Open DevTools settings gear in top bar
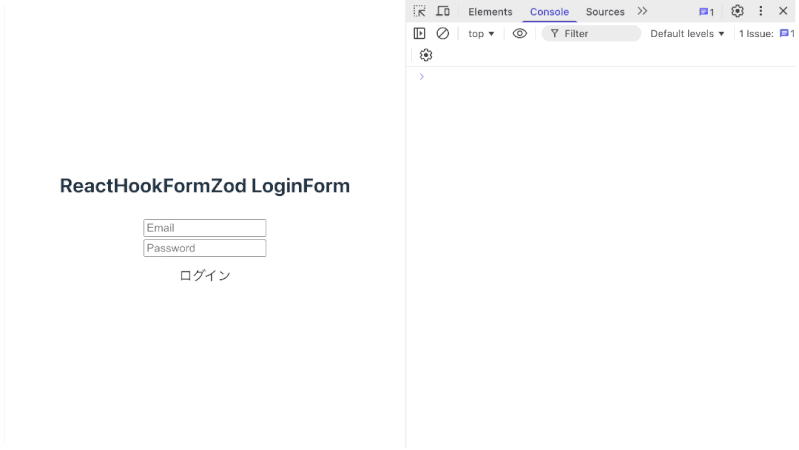Screen dimensions: 799x450 pyautogui.click(x=737, y=11)
